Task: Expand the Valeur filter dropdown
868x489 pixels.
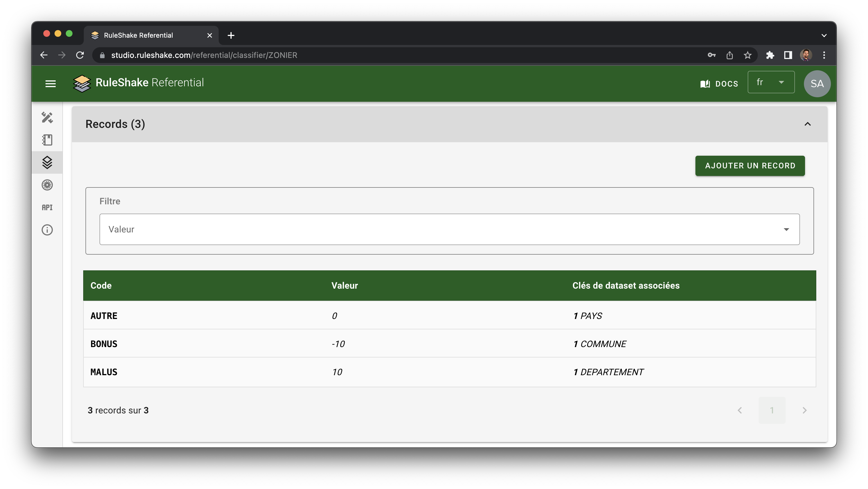Action: click(449, 229)
